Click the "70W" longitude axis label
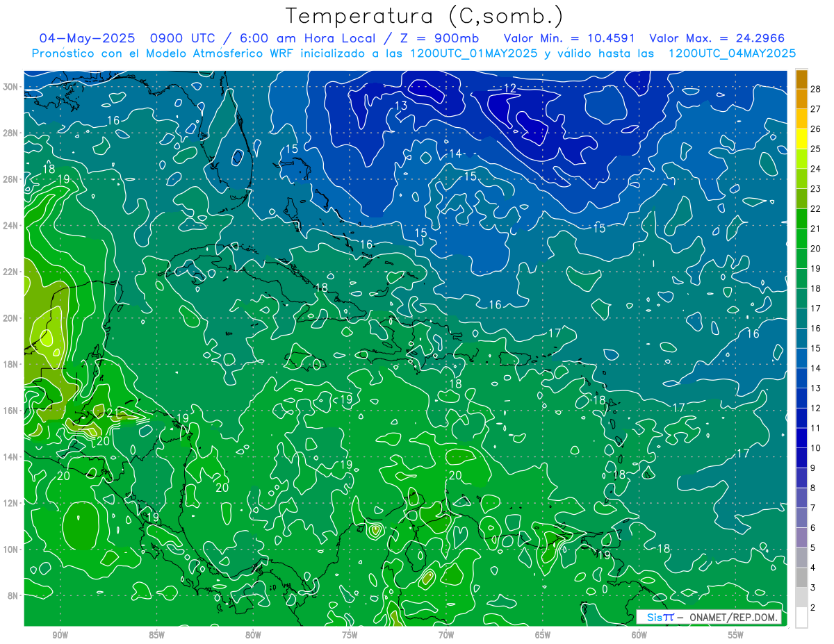This screenshot has height=644, width=834. [446, 635]
